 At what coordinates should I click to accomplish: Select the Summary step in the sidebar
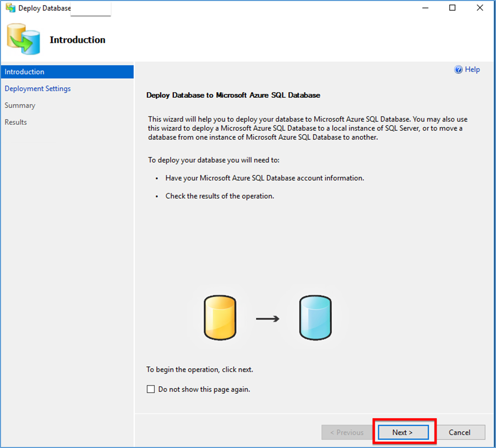click(20, 105)
